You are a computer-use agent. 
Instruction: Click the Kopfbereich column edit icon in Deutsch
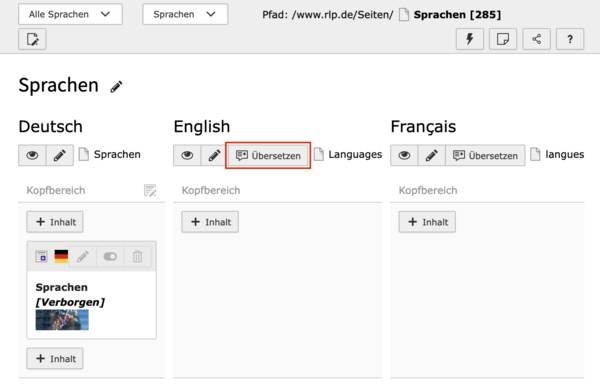coord(150,190)
